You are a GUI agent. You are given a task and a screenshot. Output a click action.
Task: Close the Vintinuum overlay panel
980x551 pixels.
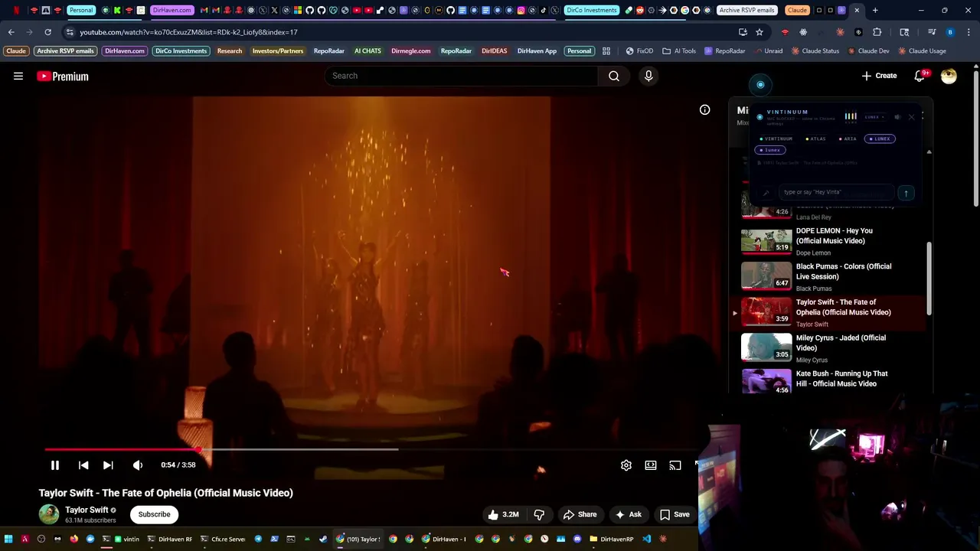(x=911, y=117)
